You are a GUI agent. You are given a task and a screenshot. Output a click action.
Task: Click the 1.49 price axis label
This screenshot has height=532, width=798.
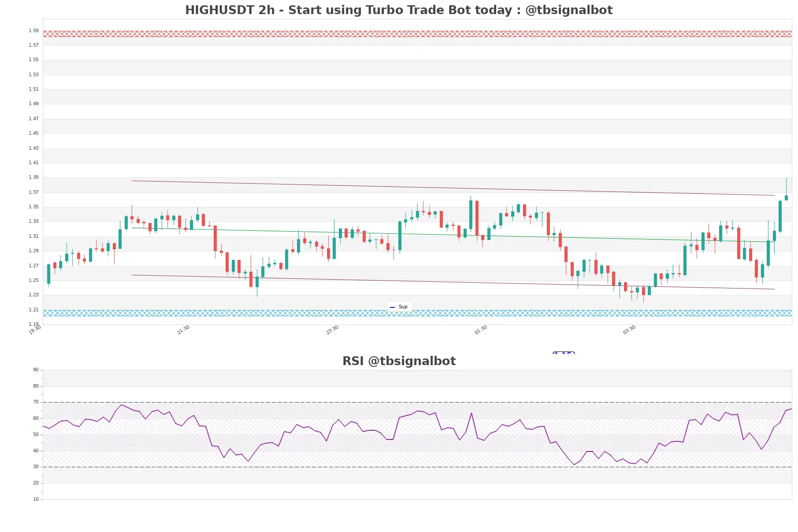pos(33,103)
